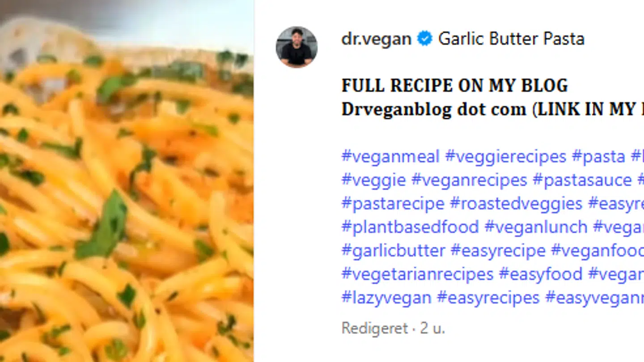Click the blue verified badge
The width and height of the screenshot is (644, 362).
tap(424, 39)
